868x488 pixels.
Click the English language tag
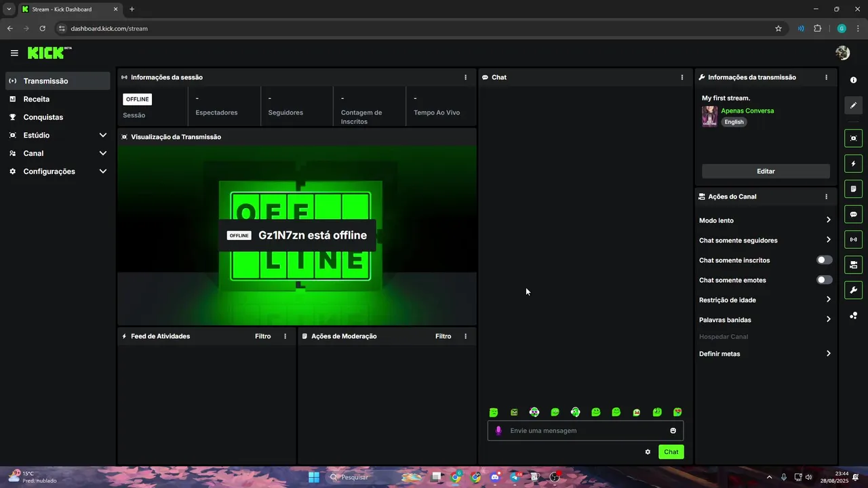point(734,122)
